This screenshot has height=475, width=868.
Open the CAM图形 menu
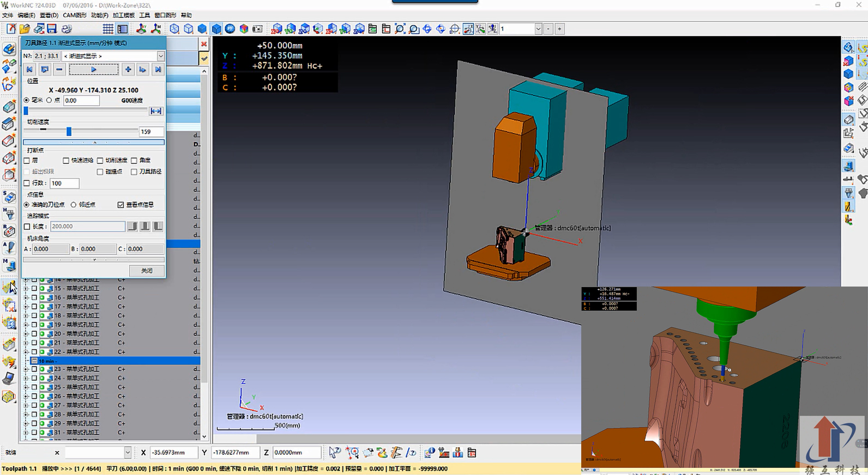pyautogui.click(x=75, y=15)
